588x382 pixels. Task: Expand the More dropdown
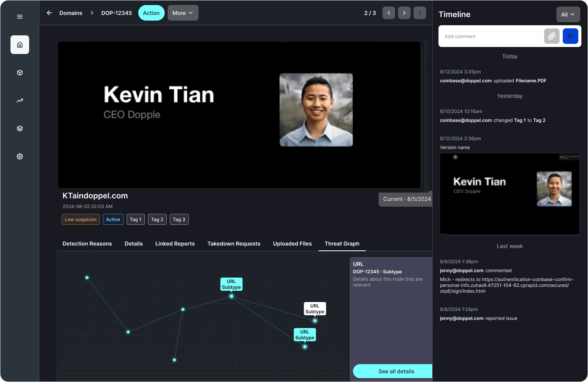coord(183,13)
